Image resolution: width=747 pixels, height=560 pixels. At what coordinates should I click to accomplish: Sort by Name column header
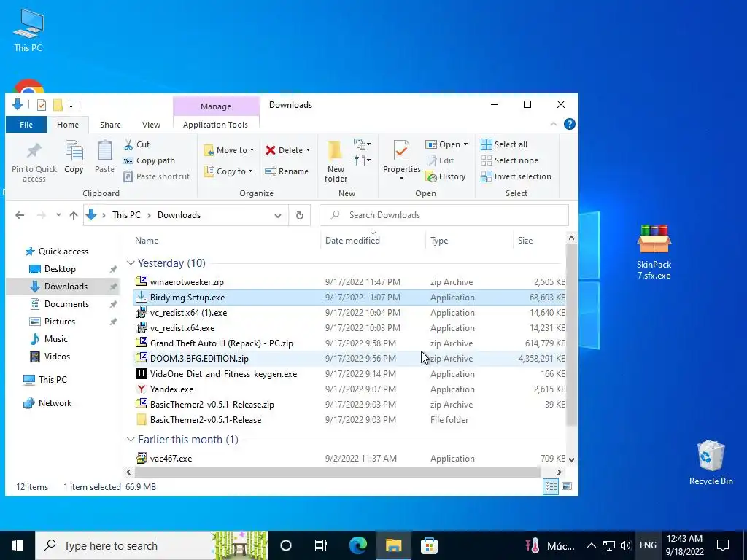pyautogui.click(x=226, y=241)
